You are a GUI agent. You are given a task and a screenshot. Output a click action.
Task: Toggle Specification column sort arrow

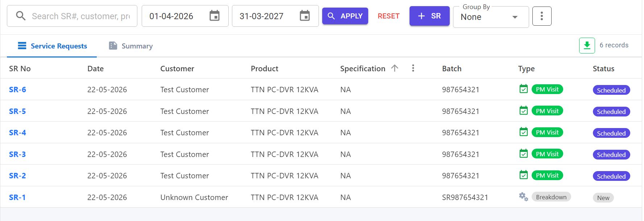(x=395, y=68)
